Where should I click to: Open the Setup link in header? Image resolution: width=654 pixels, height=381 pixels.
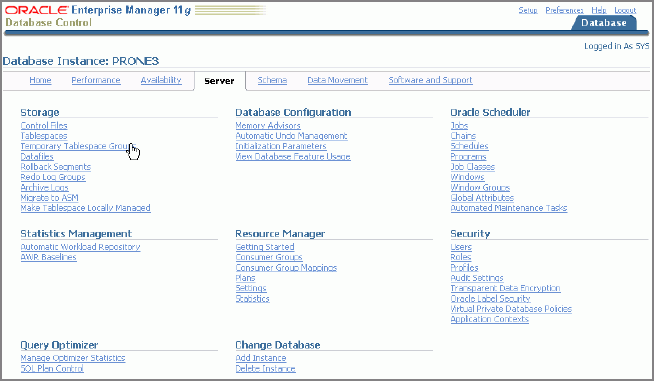tap(528, 10)
